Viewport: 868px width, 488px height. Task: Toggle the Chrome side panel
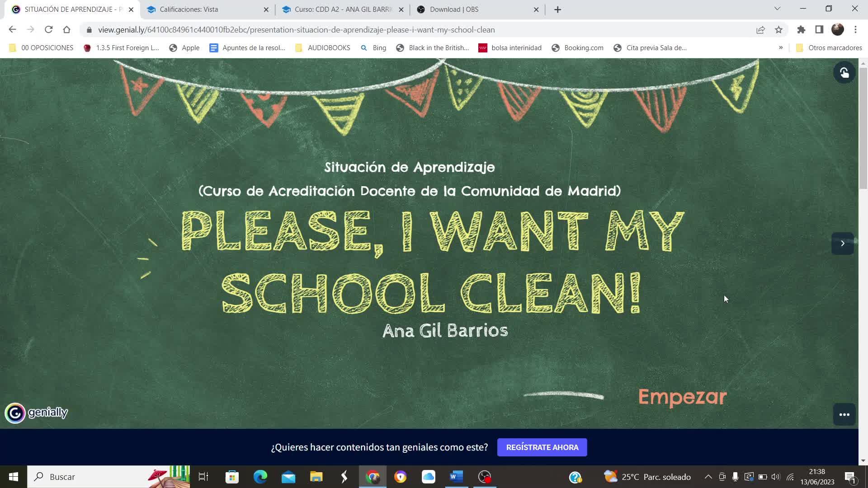[819, 30]
